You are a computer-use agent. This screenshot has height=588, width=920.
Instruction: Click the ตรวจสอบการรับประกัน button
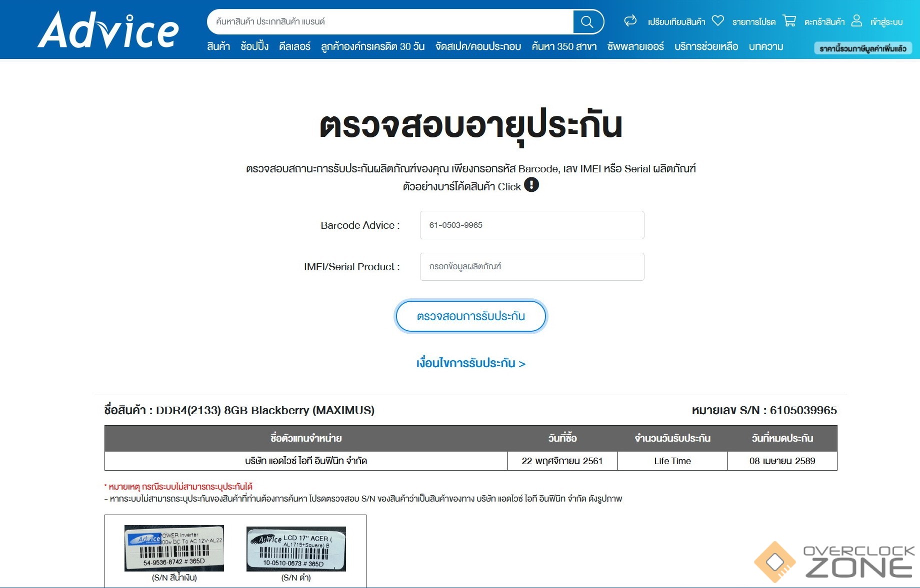point(470,316)
